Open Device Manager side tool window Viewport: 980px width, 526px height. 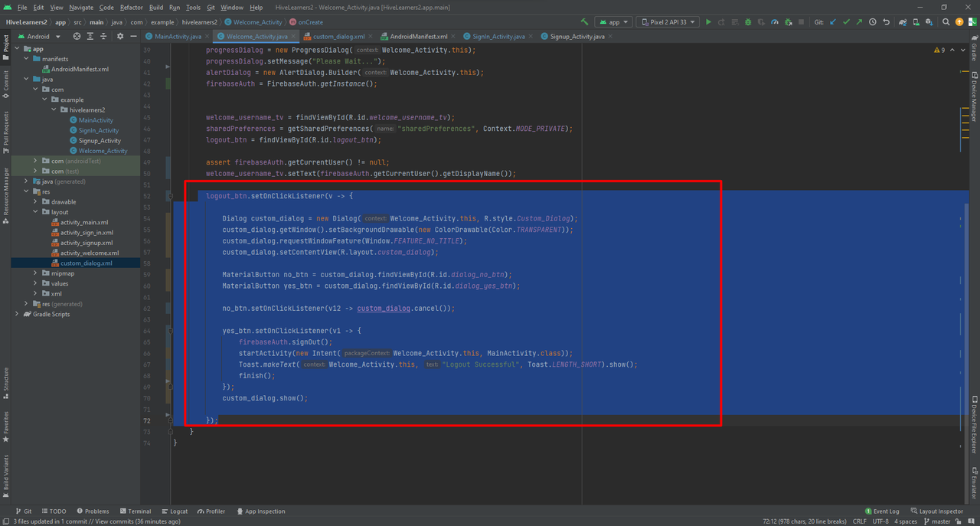974,96
